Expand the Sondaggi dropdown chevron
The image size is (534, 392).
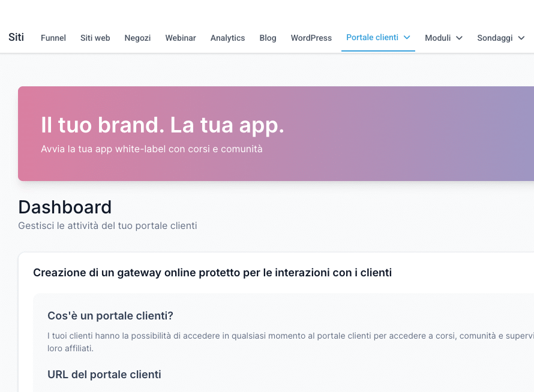click(521, 38)
